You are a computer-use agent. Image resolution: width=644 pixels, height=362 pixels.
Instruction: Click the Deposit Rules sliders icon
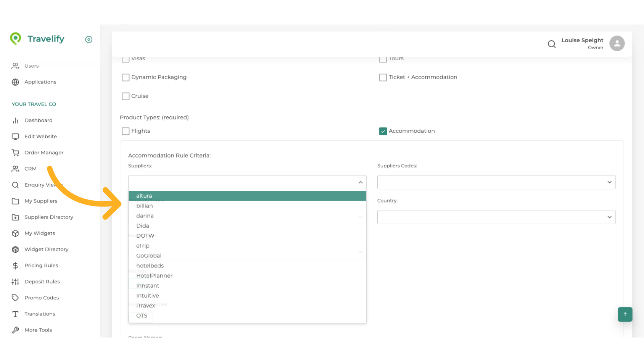click(x=16, y=282)
